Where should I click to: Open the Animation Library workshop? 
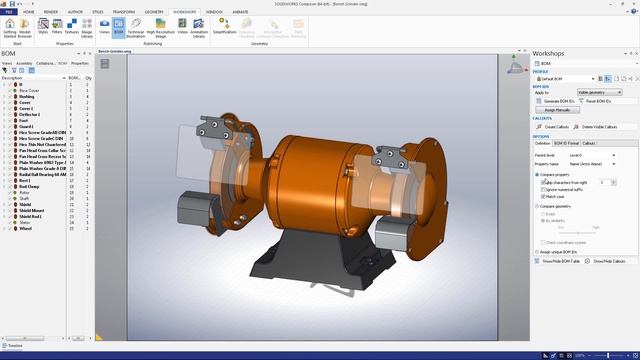tap(199, 28)
